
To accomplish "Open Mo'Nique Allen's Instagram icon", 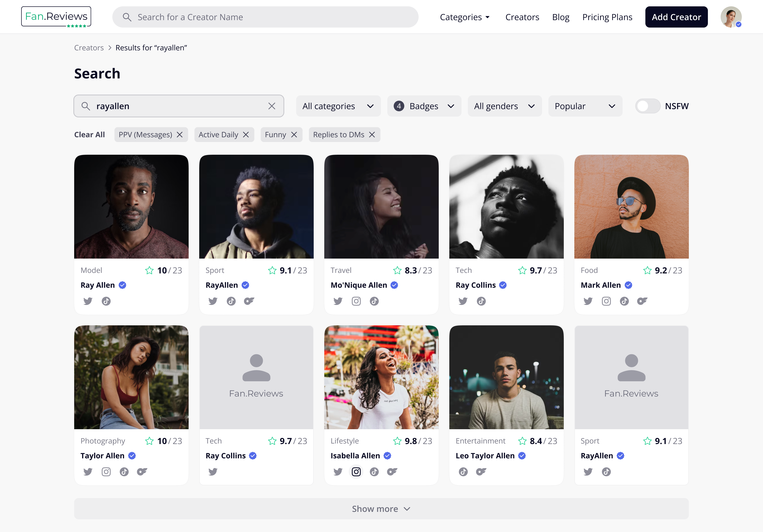I will tap(356, 301).
